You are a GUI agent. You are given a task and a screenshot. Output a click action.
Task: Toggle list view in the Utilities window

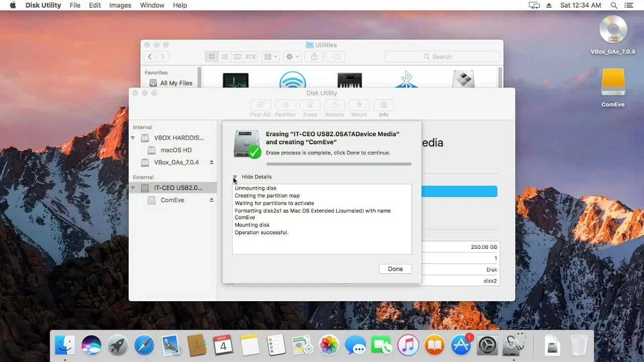[224, 56]
